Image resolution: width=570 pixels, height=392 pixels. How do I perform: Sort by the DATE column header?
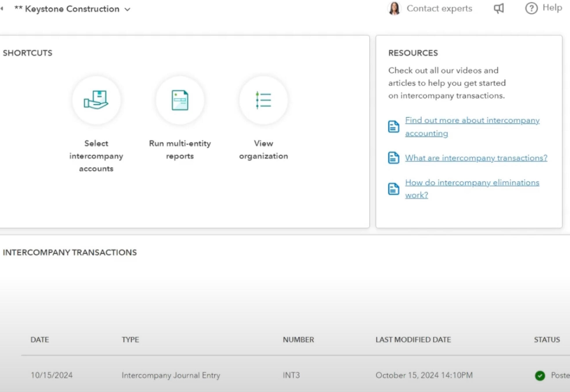click(40, 339)
